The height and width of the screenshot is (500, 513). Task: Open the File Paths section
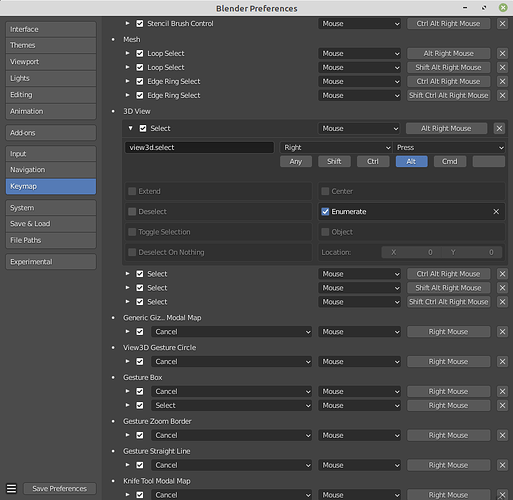pos(51,240)
